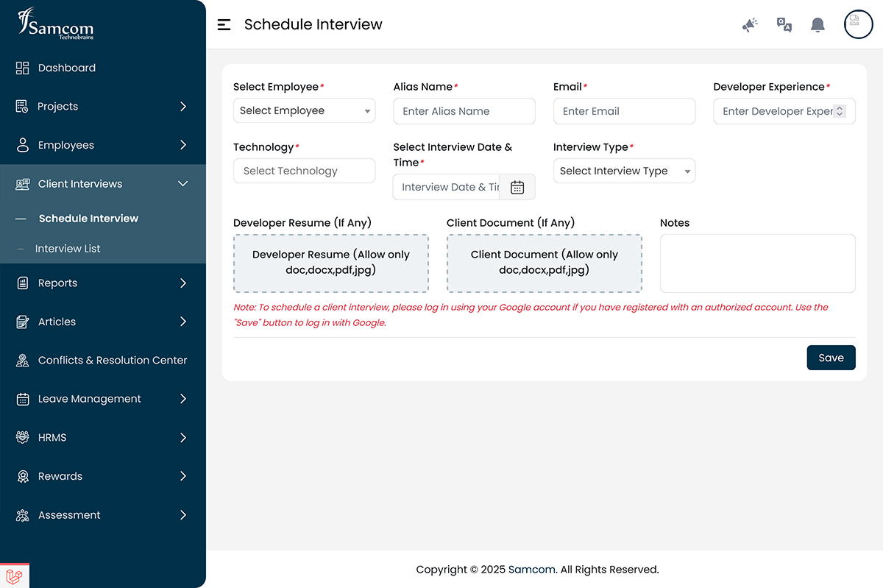Select Schedule Interview in the sidebar

[88, 219]
